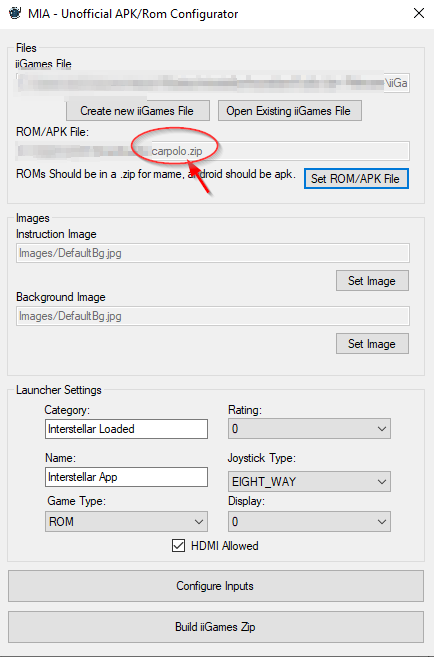Click the iiGames File path field
The width and height of the screenshot is (434, 657).
coord(213,83)
